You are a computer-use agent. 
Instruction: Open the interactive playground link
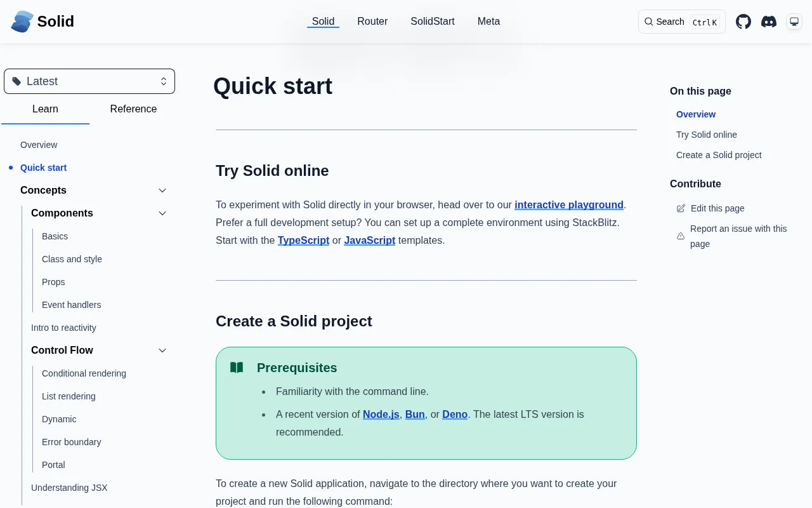569,205
